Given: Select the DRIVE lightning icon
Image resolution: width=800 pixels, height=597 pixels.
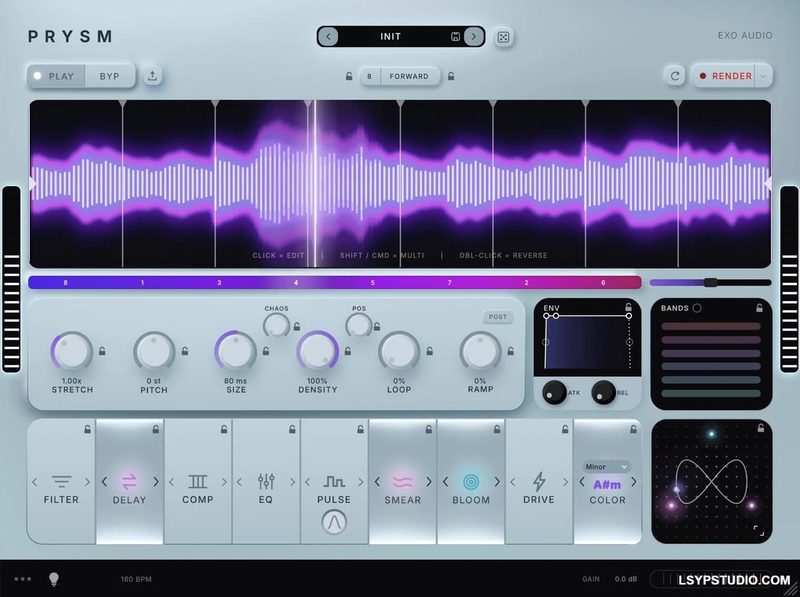Looking at the screenshot, I should 539,481.
